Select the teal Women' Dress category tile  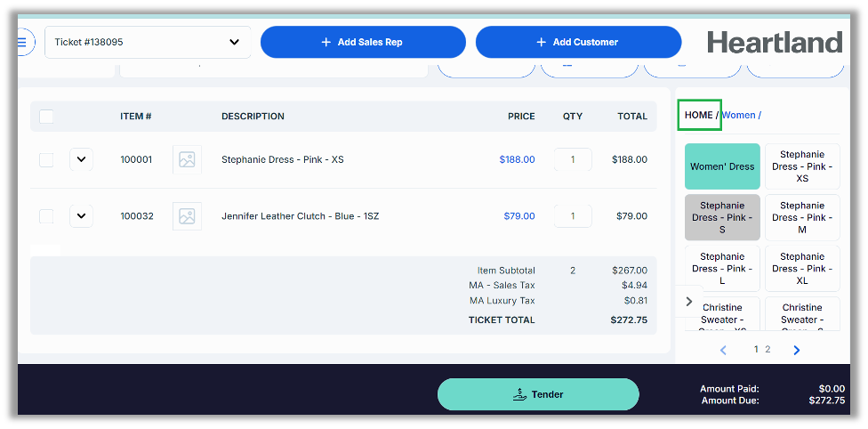(x=722, y=166)
